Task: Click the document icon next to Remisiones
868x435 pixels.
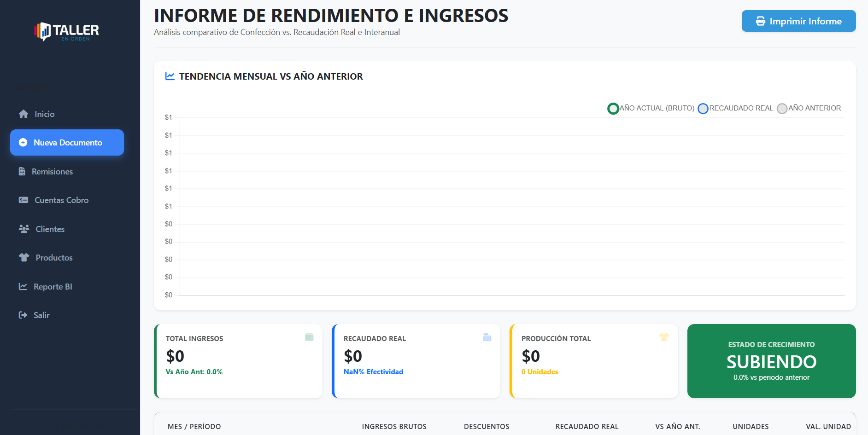Action: pyautogui.click(x=22, y=171)
